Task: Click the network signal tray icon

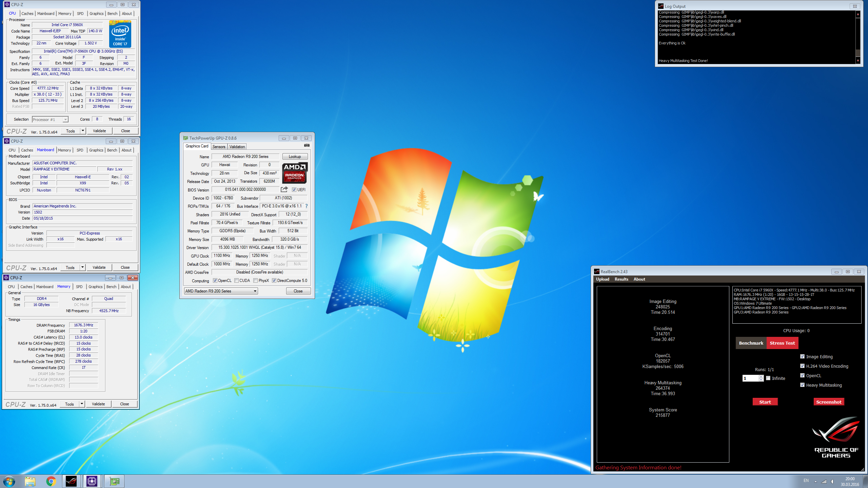Action: tap(824, 482)
